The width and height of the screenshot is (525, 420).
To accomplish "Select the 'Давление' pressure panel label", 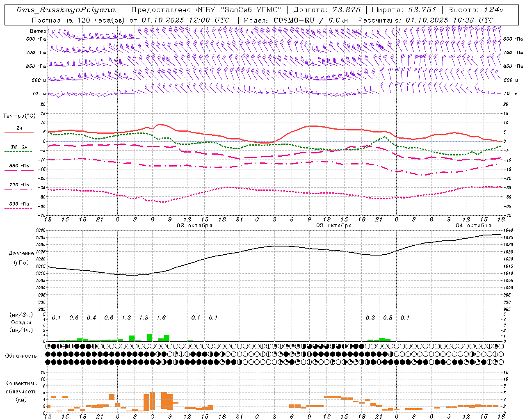I will pos(21,253).
